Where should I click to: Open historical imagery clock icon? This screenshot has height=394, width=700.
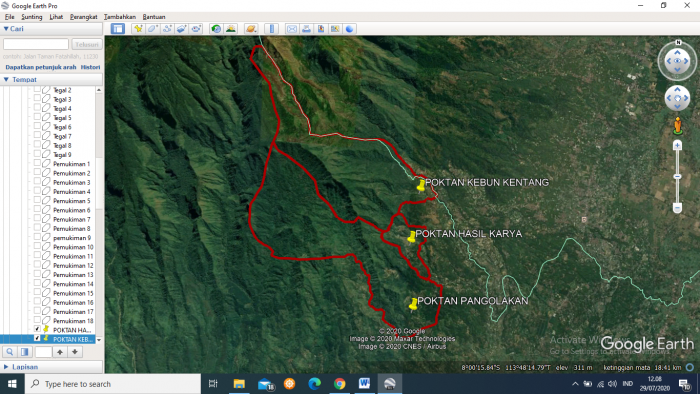[216, 29]
